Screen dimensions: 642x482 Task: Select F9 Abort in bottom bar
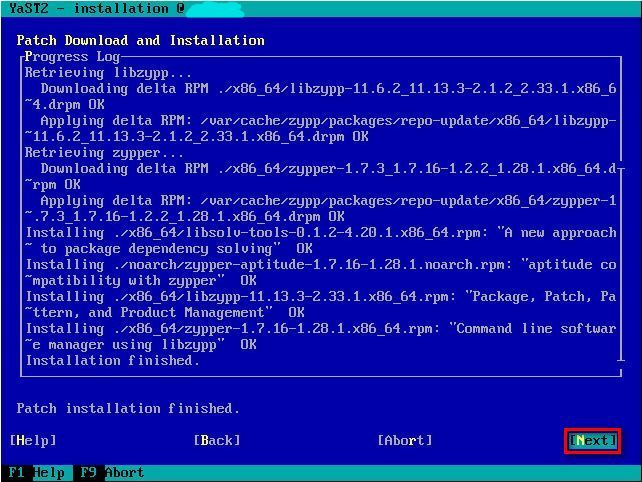(x=112, y=473)
